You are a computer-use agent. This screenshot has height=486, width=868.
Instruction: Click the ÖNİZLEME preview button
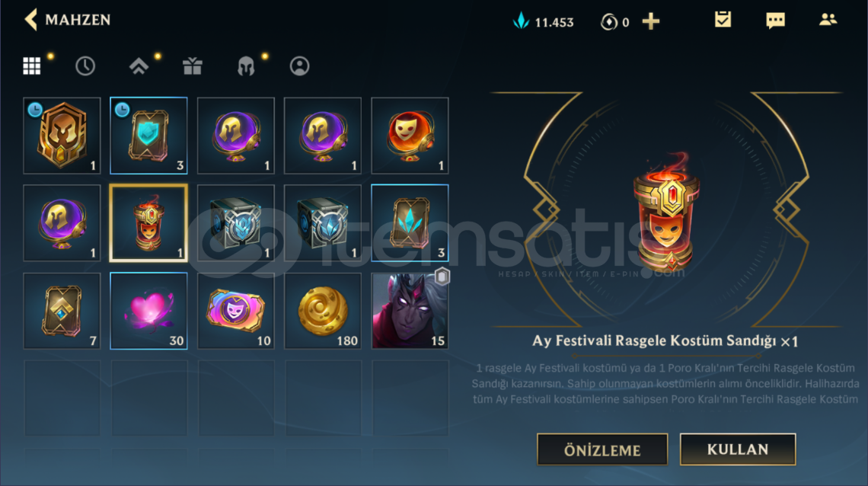[x=602, y=450]
